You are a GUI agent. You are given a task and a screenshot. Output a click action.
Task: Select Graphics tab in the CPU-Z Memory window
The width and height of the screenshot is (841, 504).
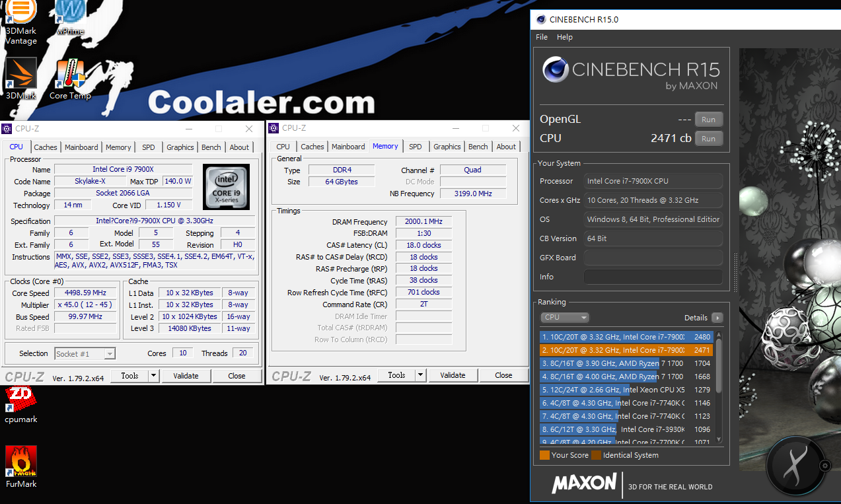pyautogui.click(x=447, y=147)
